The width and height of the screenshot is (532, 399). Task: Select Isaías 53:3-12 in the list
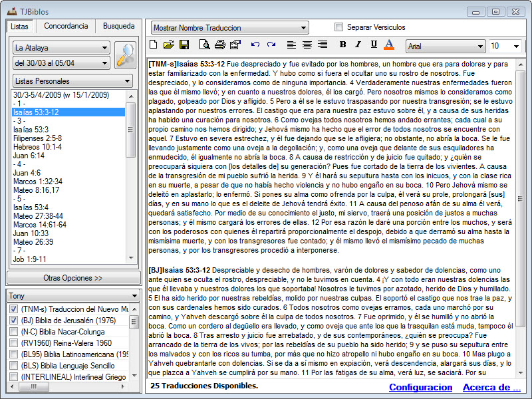tap(68, 112)
